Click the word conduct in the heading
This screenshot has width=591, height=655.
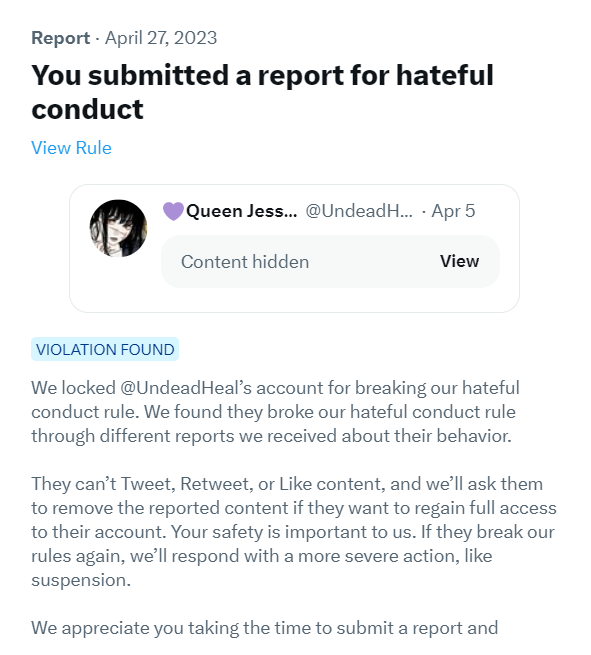pyautogui.click(x=87, y=109)
